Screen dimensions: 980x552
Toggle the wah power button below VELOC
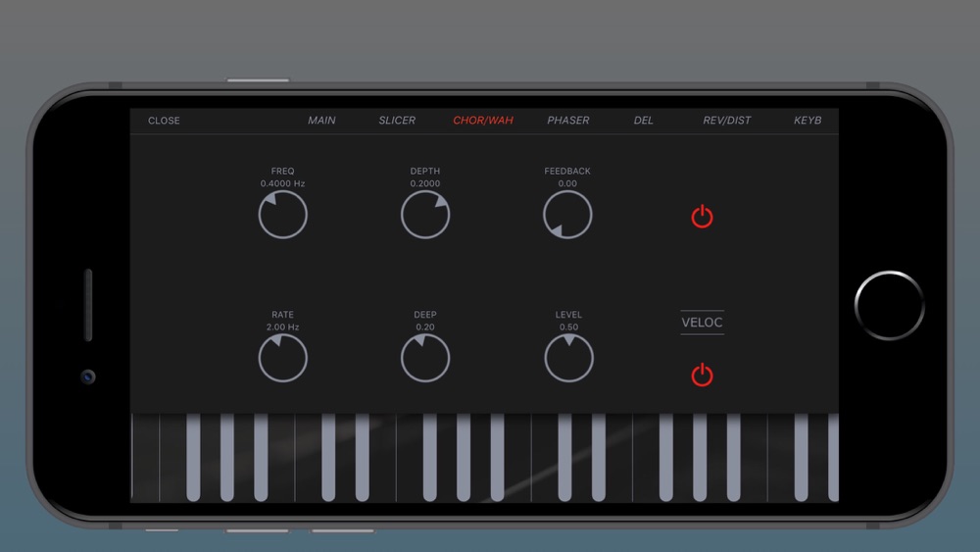click(702, 375)
